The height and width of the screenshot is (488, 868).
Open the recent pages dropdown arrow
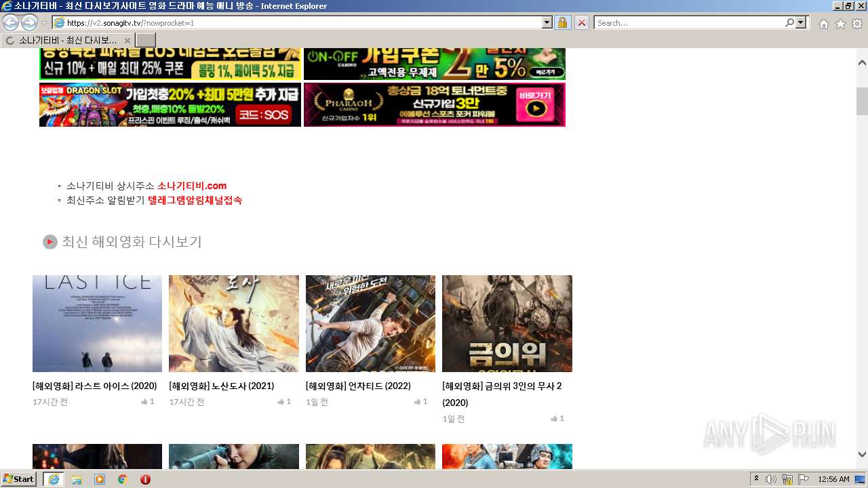(x=44, y=23)
